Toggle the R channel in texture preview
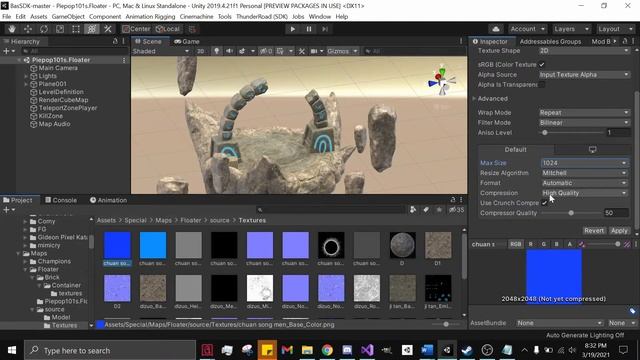 pyautogui.click(x=531, y=244)
